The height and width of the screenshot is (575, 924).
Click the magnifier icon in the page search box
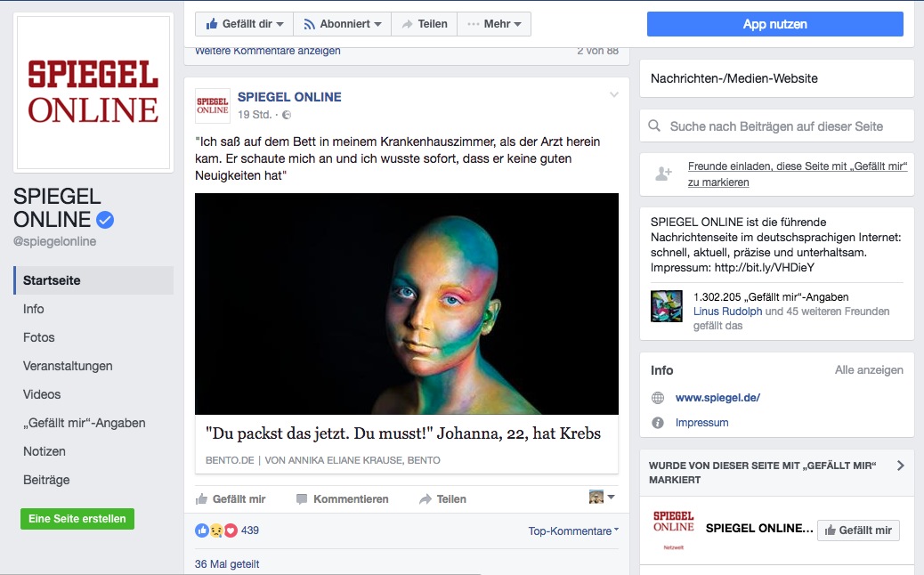click(654, 126)
